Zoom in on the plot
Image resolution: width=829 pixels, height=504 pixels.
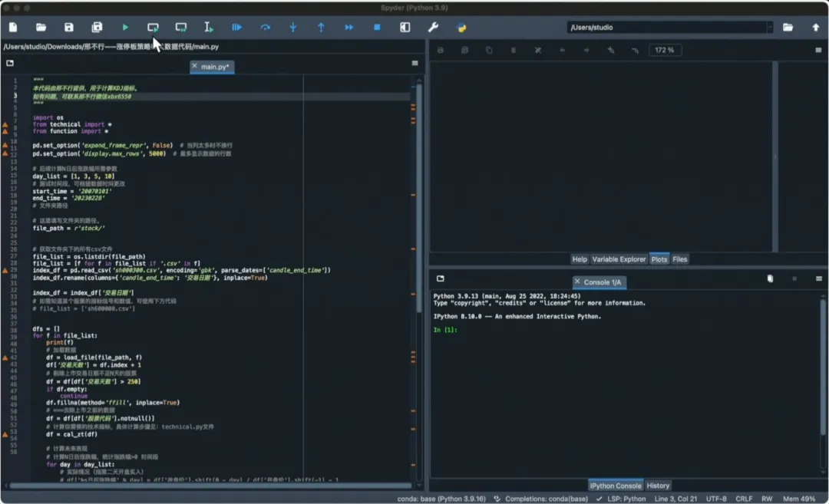tap(611, 50)
